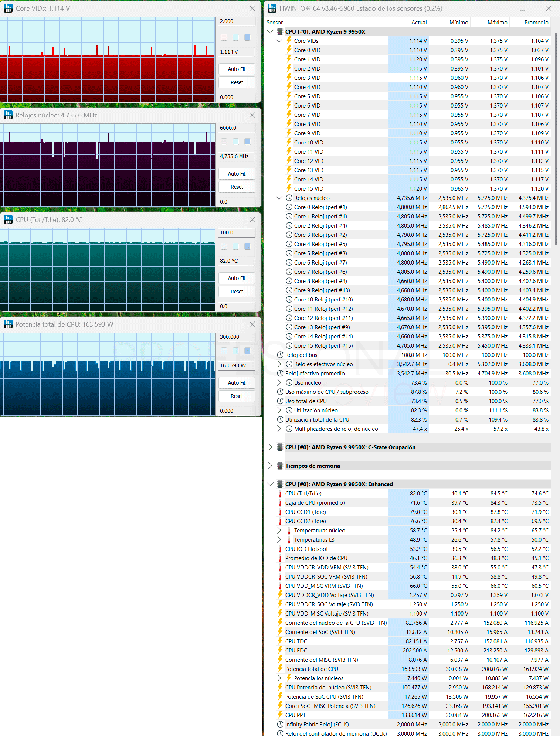Click the clock icon beside Uso total de CPU

click(280, 401)
